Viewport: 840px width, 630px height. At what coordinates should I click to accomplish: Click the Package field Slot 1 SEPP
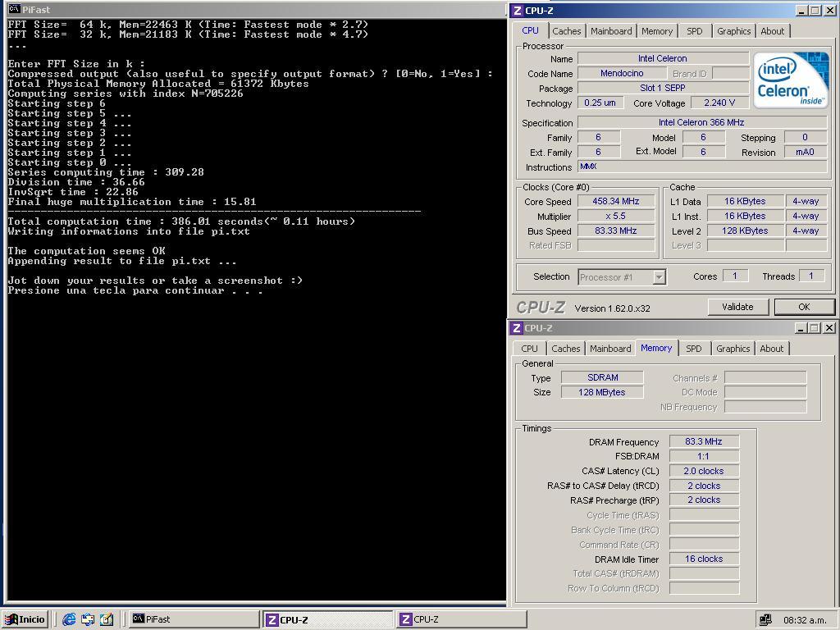(663, 88)
